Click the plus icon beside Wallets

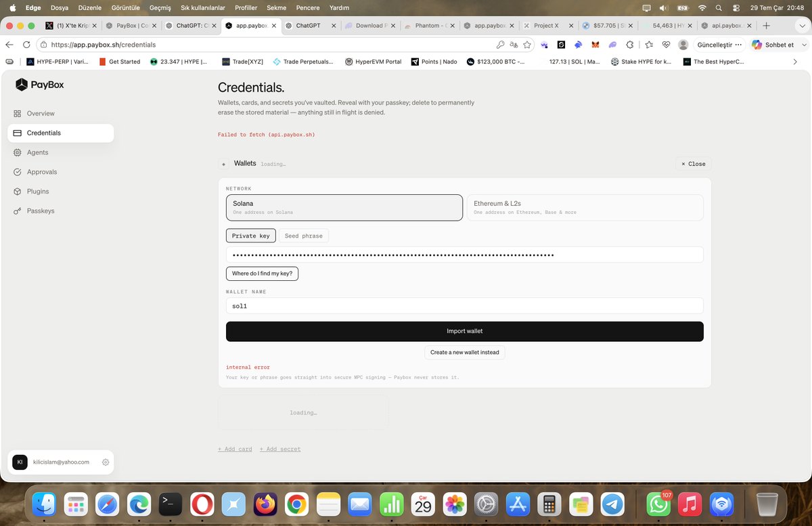click(x=224, y=164)
